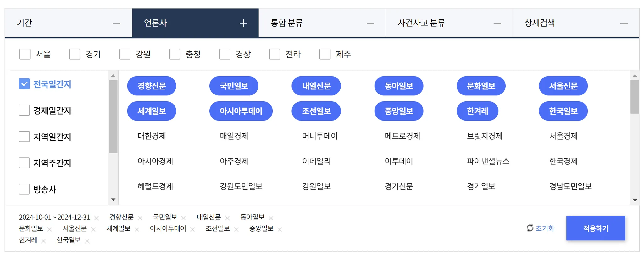Check the 강원 region checkbox
Screen dimensions: 644x258
pyautogui.click(x=125, y=54)
